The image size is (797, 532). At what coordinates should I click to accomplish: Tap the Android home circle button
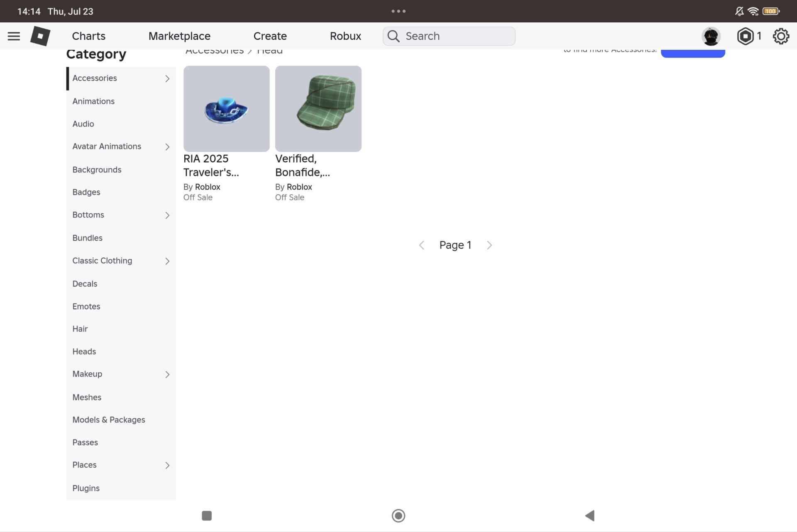click(x=398, y=515)
